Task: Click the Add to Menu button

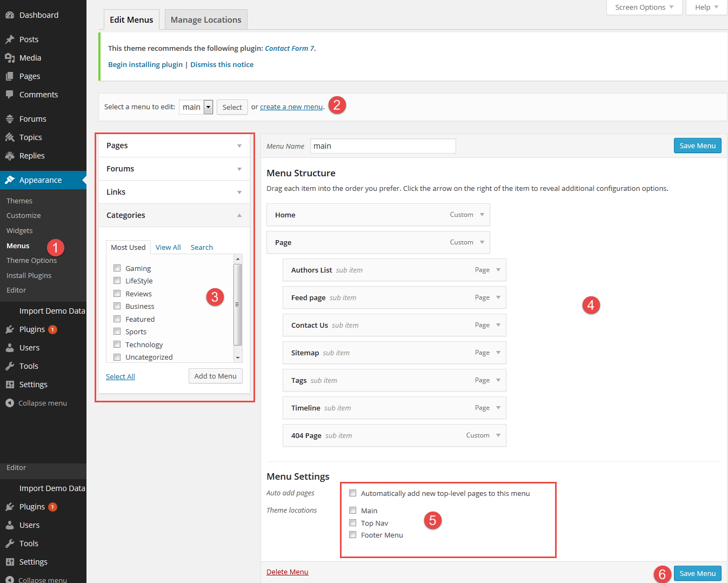Action: click(x=215, y=376)
